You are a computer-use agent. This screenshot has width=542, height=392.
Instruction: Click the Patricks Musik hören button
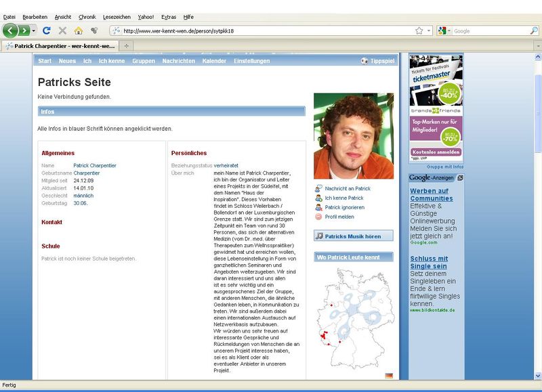coord(353,236)
